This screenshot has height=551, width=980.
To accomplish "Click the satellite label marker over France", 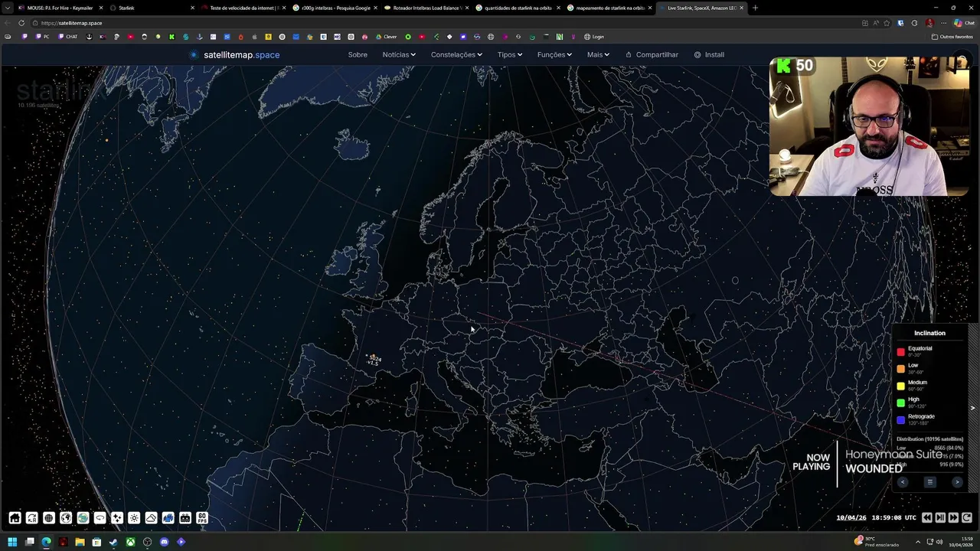I will [374, 360].
